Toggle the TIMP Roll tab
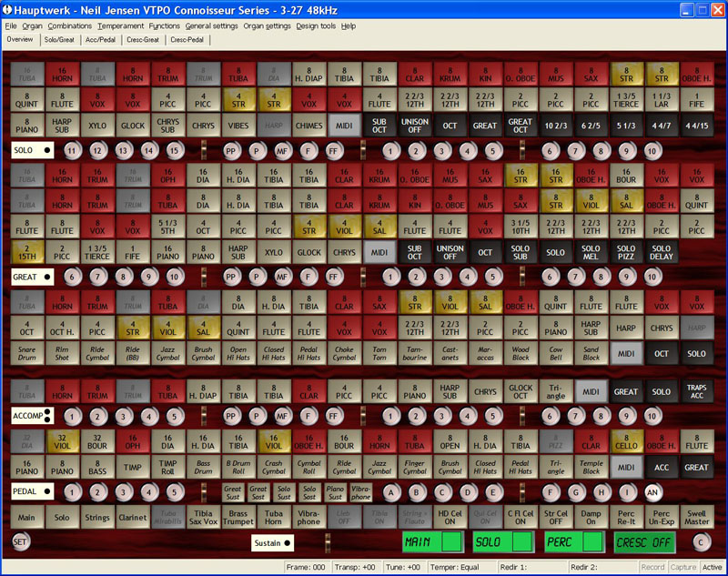The image size is (728, 576). 167,467
